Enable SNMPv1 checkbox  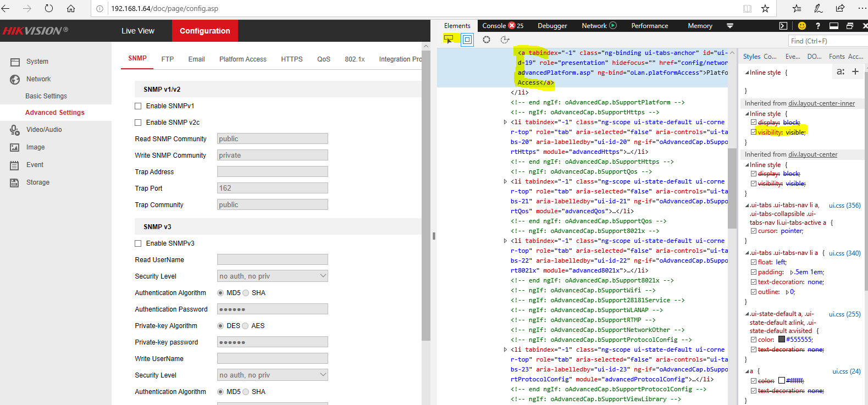(138, 106)
